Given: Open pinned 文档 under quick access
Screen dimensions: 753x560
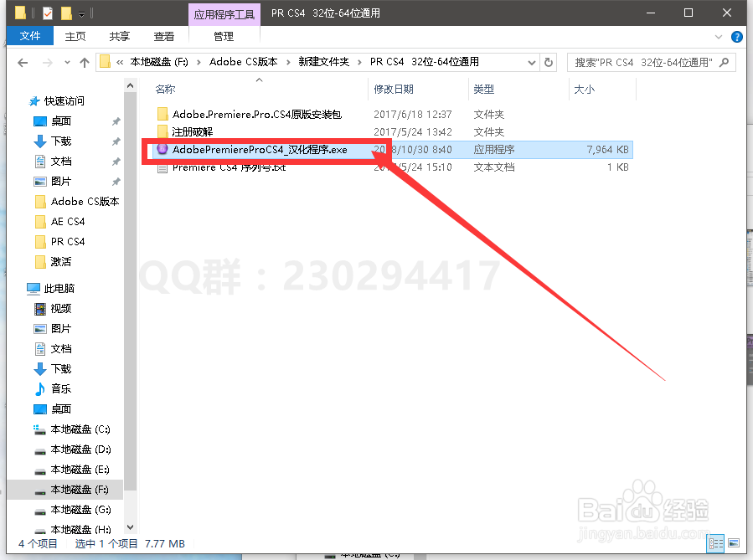Looking at the screenshot, I should click(61, 162).
